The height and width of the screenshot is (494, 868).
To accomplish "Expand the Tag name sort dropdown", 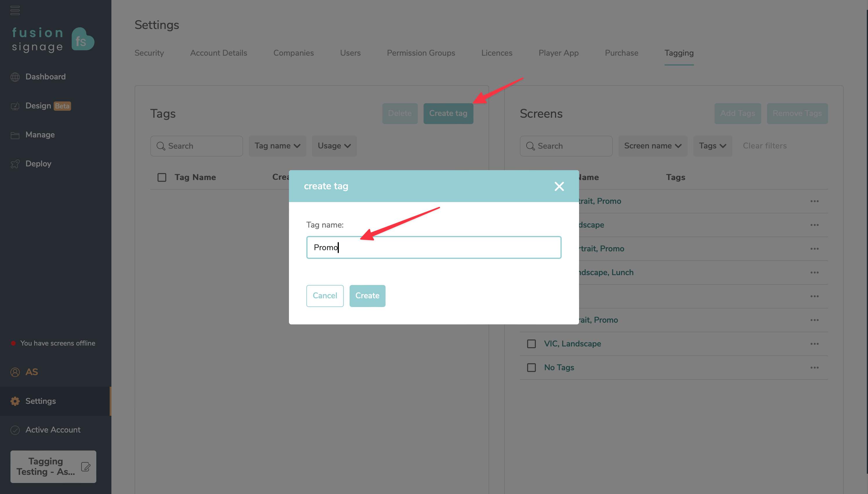I will tap(277, 146).
